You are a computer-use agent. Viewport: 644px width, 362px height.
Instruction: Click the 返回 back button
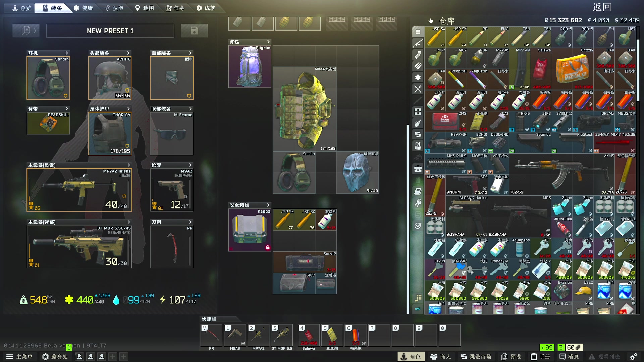(x=602, y=7)
